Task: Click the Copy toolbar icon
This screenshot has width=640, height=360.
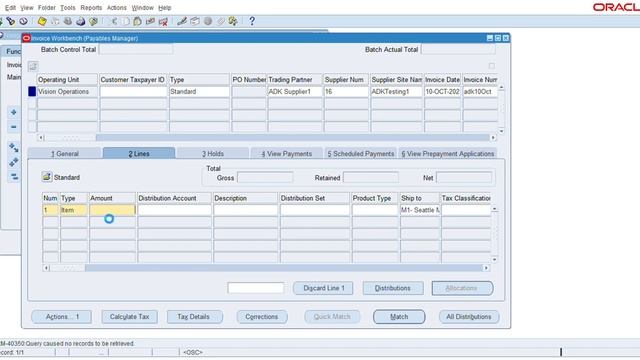Action: point(126,21)
